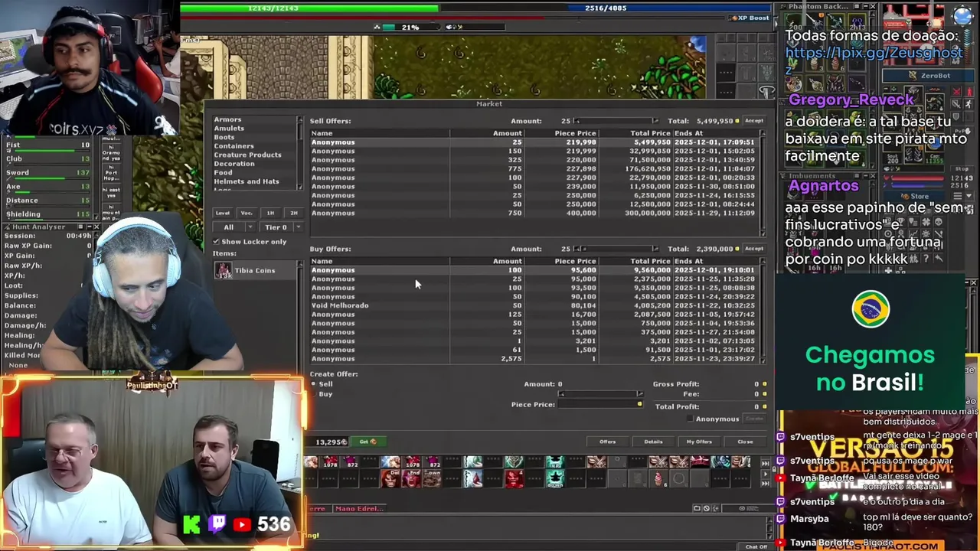Click the Piece Price input field
This screenshot has width=980, height=551.
pos(601,404)
